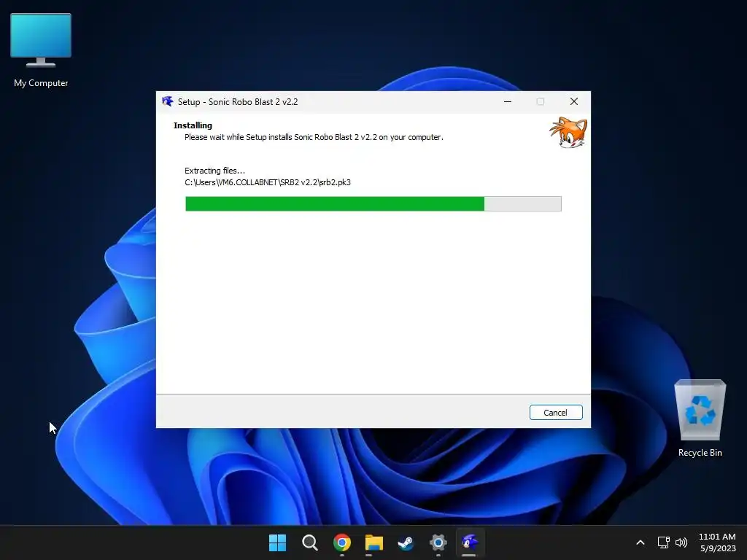Screen dimensions: 747x560
Task: Expand hidden system tray icons
Action: 640,542
